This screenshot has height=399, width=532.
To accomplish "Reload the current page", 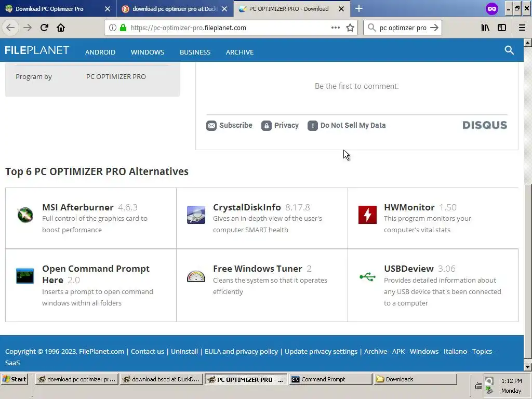I will [x=44, y=28].
